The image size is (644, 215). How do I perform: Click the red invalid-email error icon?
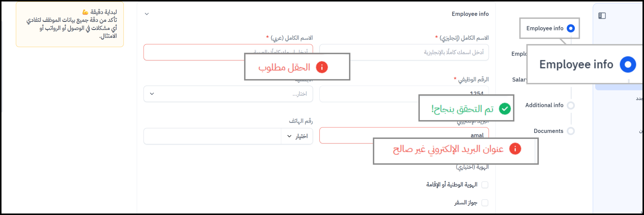tap(515, 149)
